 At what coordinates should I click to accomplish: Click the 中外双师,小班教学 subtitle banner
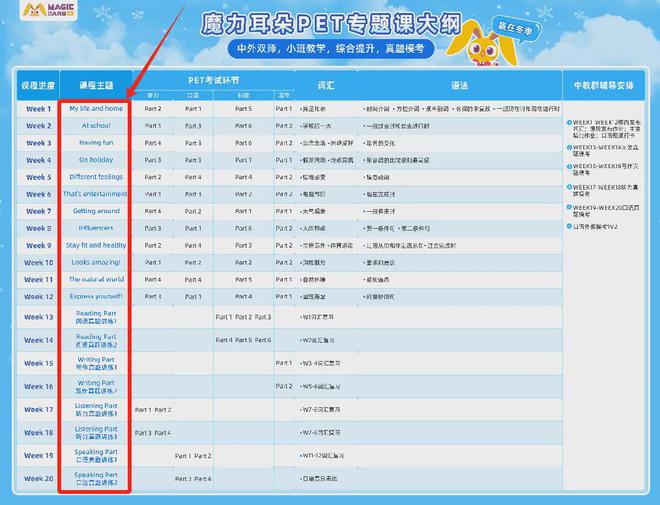point(331,49)
